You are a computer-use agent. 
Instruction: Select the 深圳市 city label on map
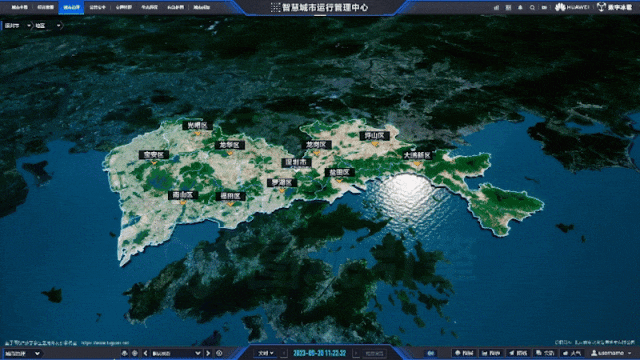pyautogui.click(x=297, y=162)
